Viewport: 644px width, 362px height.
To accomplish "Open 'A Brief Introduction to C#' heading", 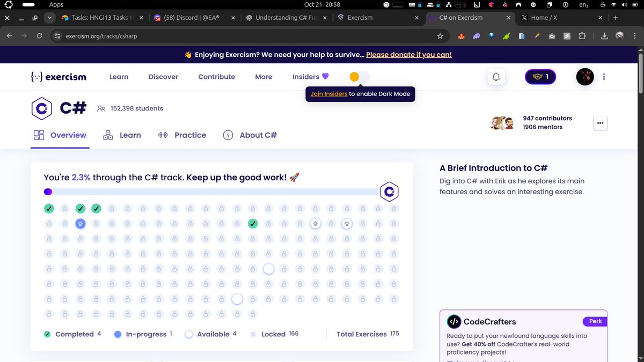I will click(x=494, y=168).
